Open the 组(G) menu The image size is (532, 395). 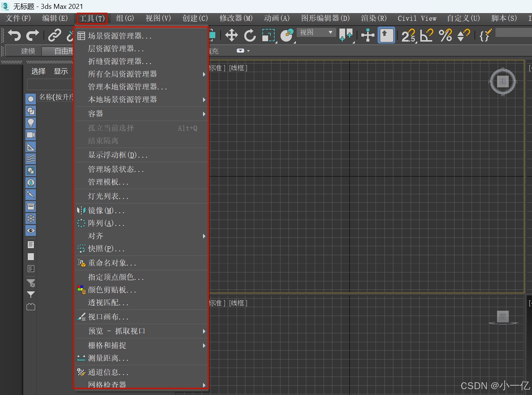[x=125, y=18]
